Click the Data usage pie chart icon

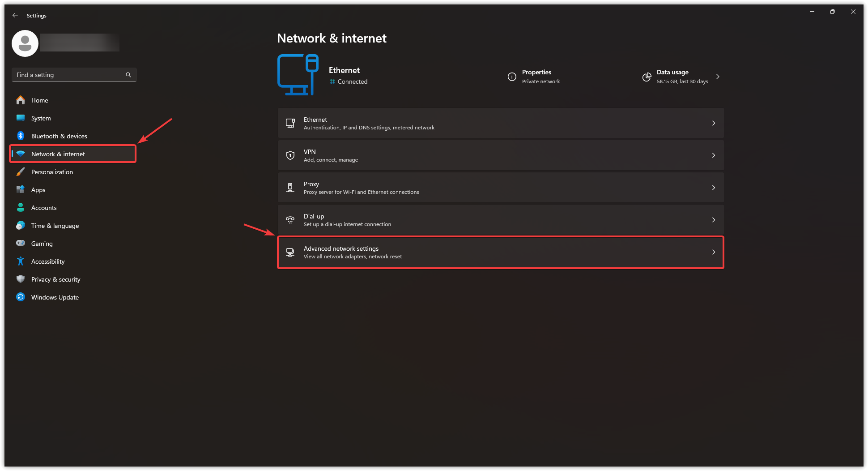[x=647, y=77]
